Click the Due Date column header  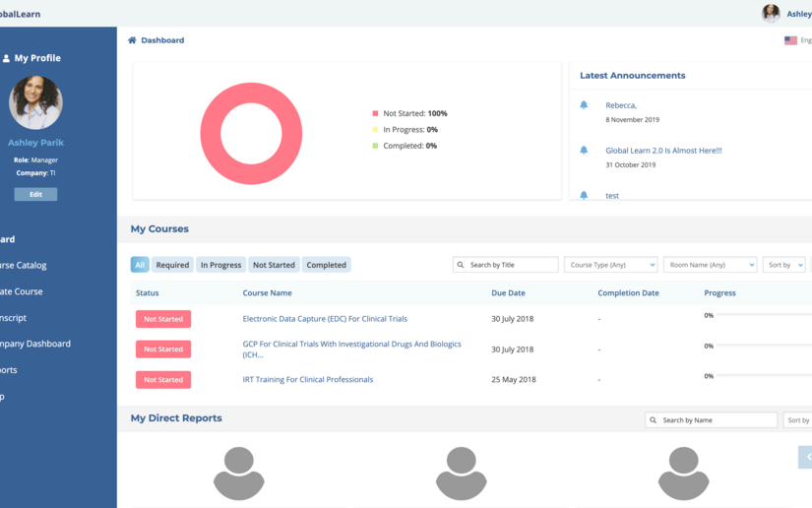point(508,292)
